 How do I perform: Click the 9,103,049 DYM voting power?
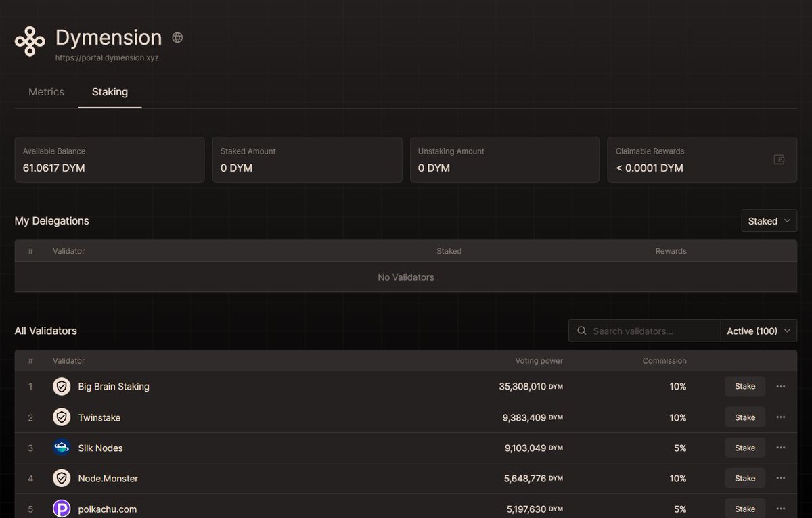click(x=533, y=448)
